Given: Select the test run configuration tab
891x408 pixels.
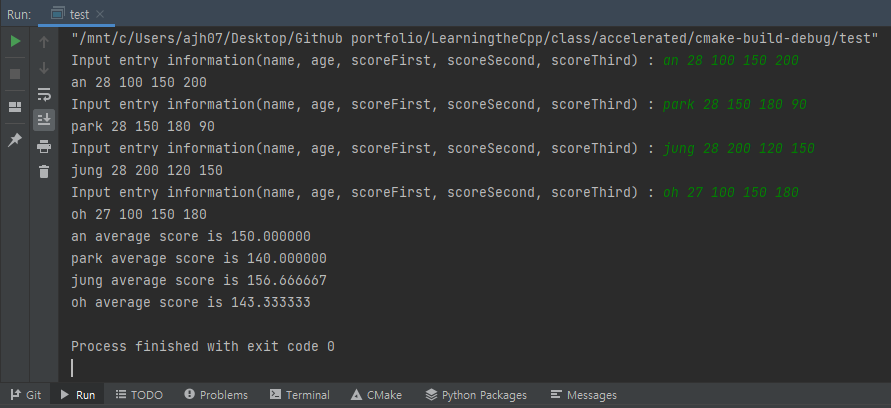Looking at the screenshot, I should pos(77,14).
